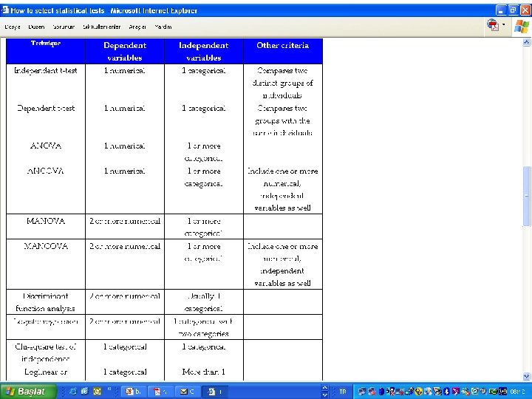This screenshot has height=399, width=532.
Task: Expand the PDF toolbar dropdown arrow
Action: pos(503,25)
